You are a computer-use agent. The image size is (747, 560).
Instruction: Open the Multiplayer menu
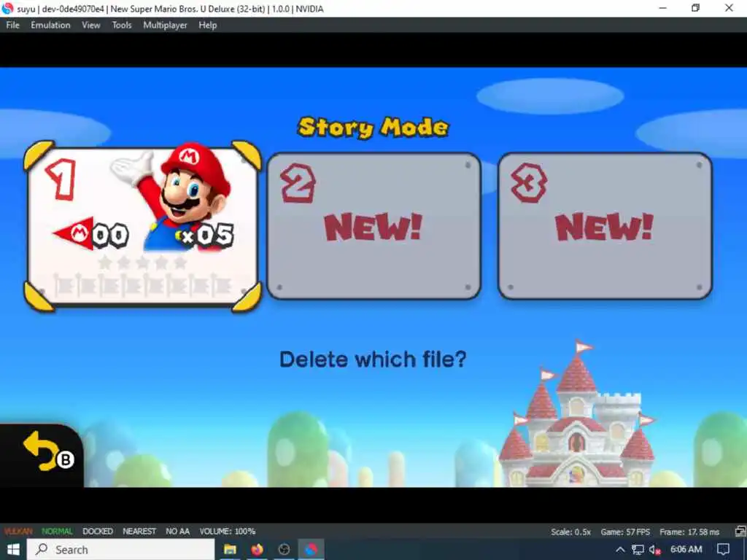click(166, 26)
